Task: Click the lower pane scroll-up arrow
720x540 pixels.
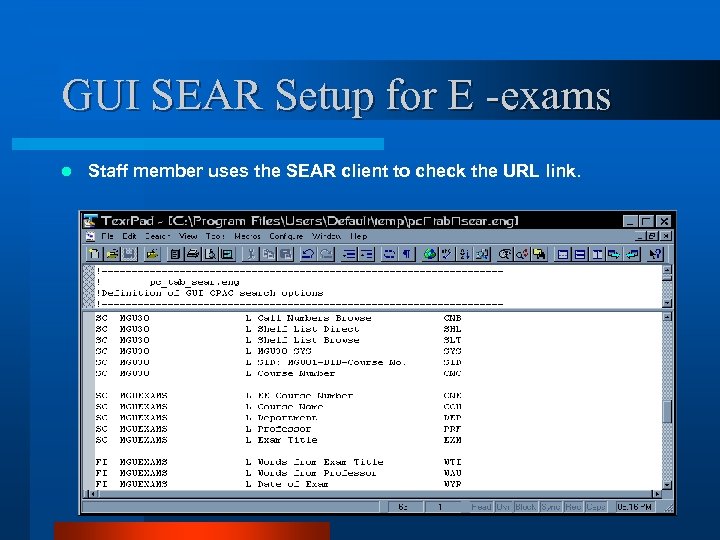Action: [667, 316]
